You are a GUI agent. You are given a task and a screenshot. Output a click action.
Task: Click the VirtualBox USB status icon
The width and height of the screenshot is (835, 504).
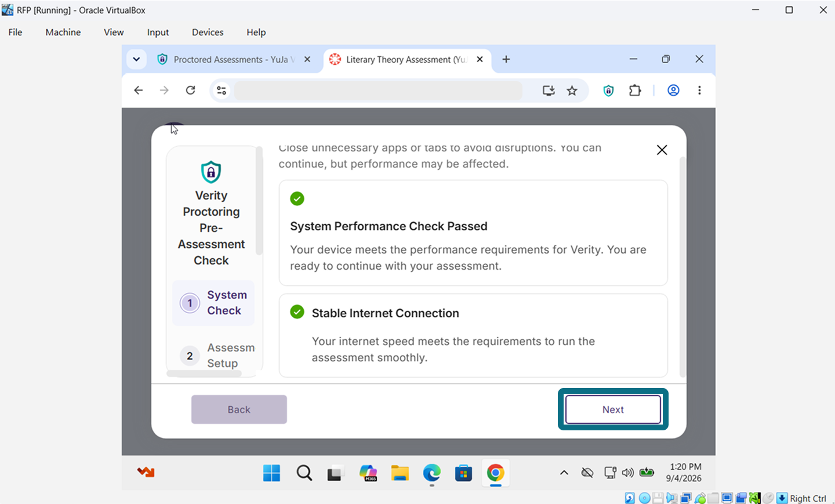700,498
